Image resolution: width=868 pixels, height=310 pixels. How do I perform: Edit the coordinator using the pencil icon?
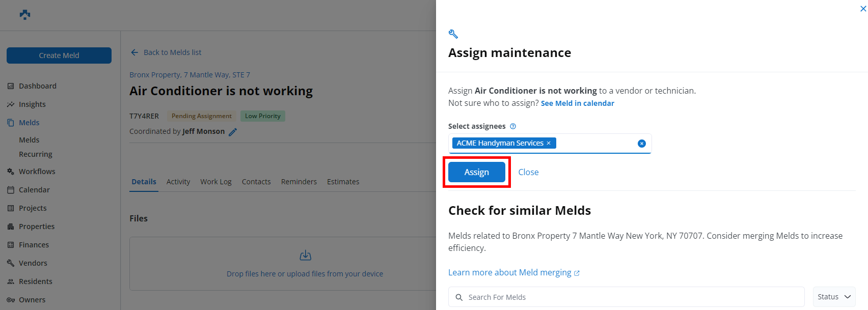click(x=233, y=131)
